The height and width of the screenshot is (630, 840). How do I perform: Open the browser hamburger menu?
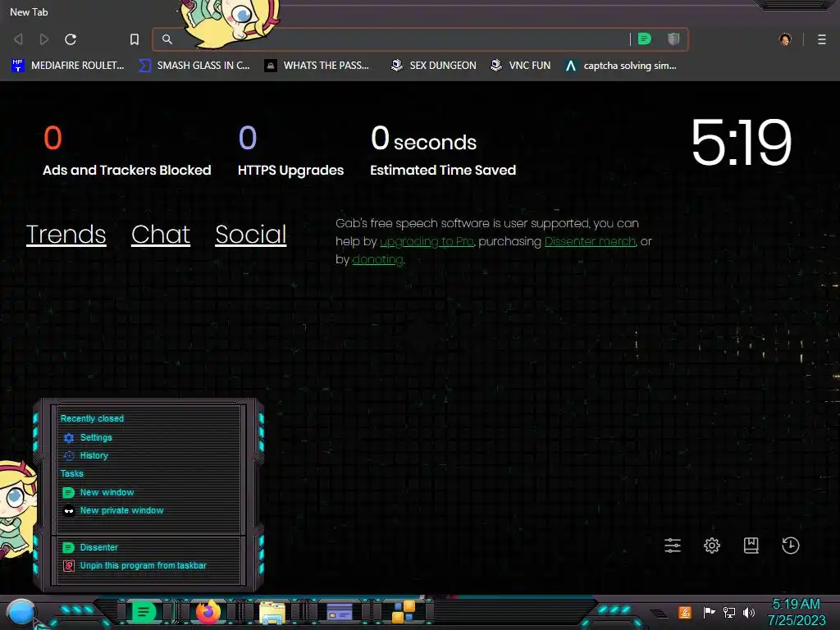click(822, 39)
